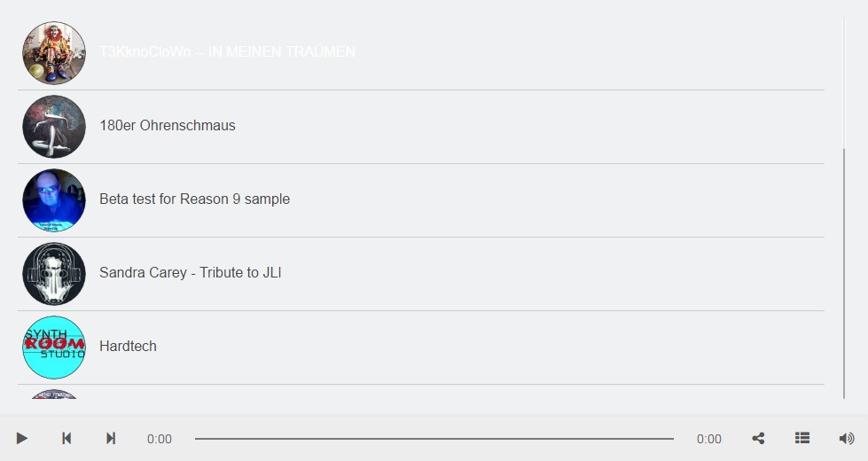Toggle the playlist view icon
This screenshot has width=868, height=461.
click(x=802, y=438)
